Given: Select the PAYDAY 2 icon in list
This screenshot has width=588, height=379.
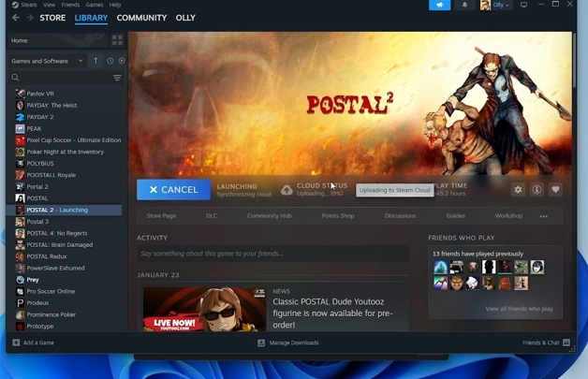Looking at the screenshot, I should pyautogui.click(x=21, y=117).
